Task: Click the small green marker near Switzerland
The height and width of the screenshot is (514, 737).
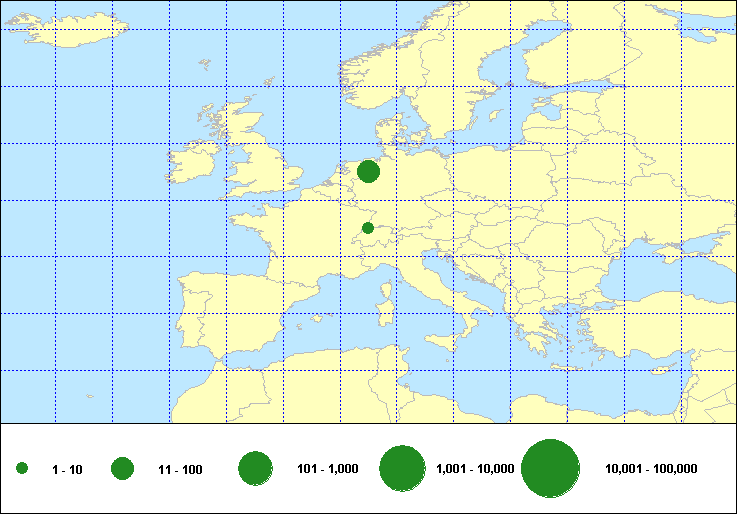Action: 367,228
